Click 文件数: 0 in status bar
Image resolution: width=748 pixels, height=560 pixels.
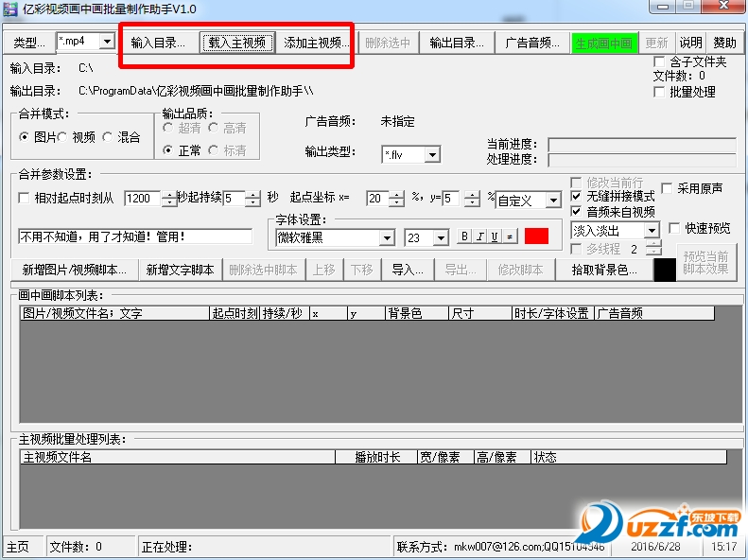pyautogui.click(x=91, y=547)
